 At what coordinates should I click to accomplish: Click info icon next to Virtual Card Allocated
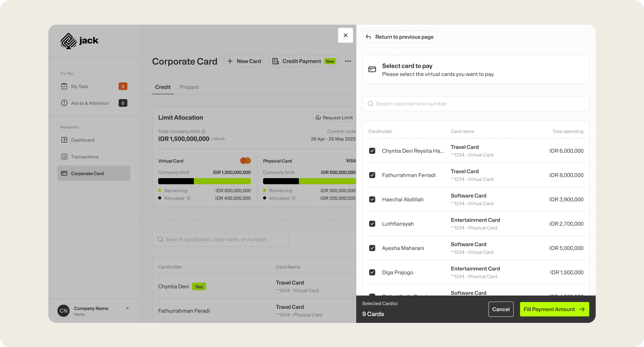click(x=189, y=198)
